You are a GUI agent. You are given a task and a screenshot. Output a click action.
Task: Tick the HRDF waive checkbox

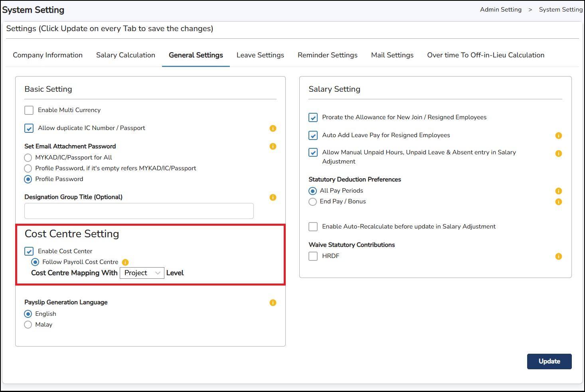pos(313,256)
